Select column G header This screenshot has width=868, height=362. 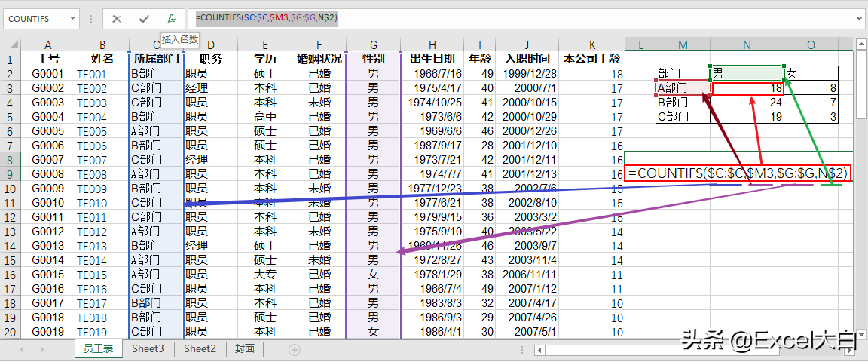point(374,45)
